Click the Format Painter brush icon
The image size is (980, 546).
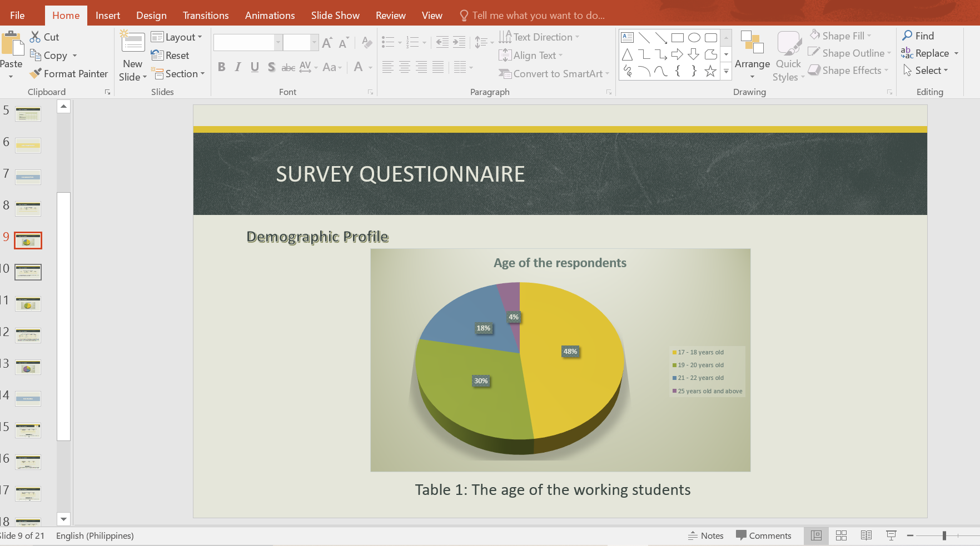pyautogui.click(x=36, y=73)
